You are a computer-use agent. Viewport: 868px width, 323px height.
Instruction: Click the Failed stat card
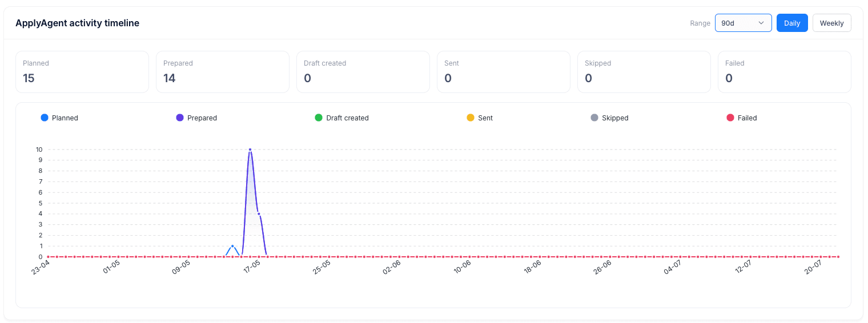coord(785,72)
